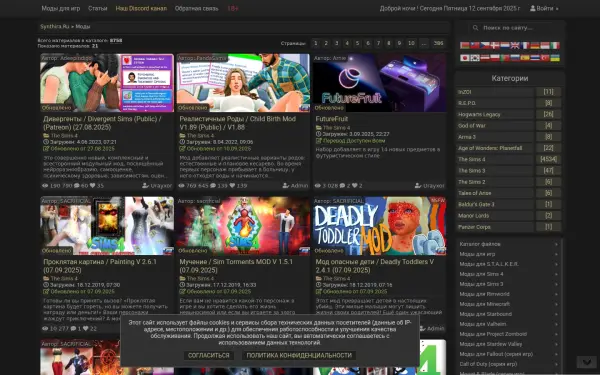Jump to last page 386

click(438, 43)
